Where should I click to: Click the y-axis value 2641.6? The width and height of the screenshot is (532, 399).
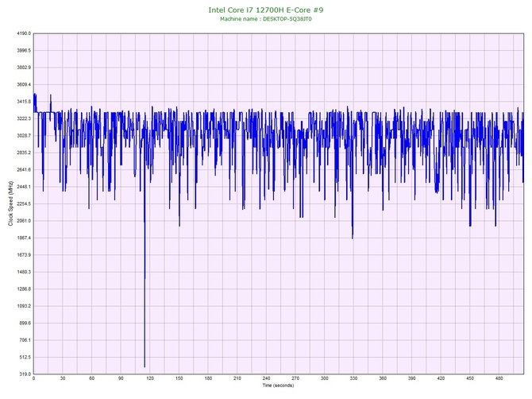coord(24,169)
